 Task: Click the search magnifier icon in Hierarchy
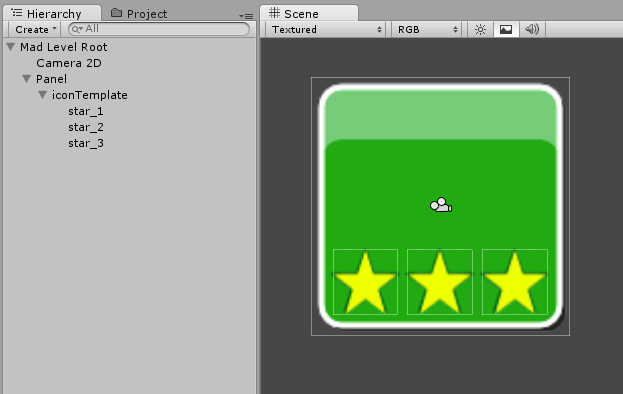[x=77, y=29]
